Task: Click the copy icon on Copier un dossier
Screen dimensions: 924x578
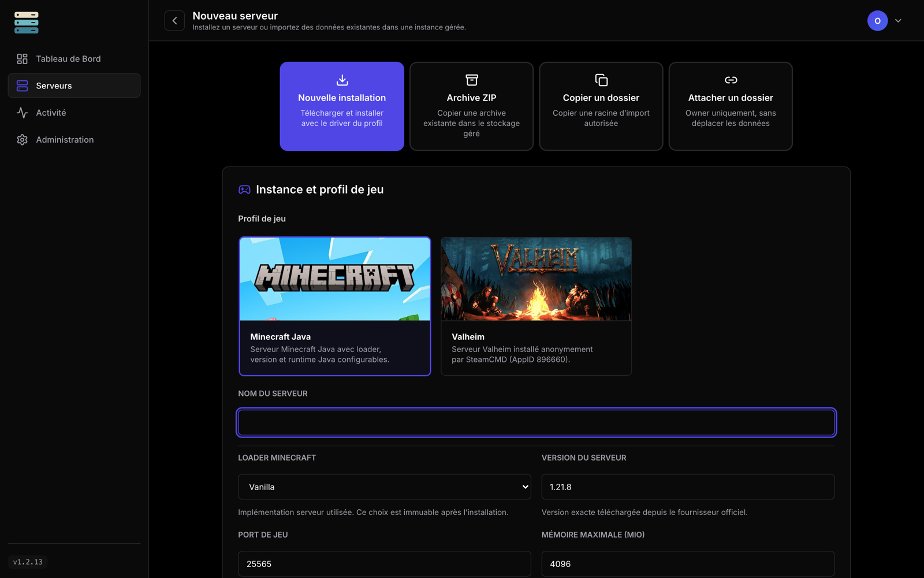Action: [601, 80]
